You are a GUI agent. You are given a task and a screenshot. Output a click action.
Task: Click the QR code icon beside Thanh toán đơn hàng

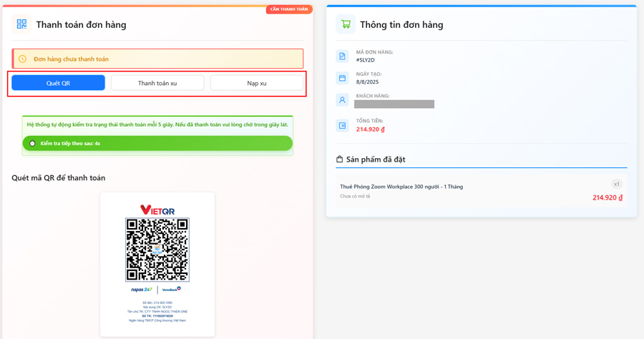[21, 24]
